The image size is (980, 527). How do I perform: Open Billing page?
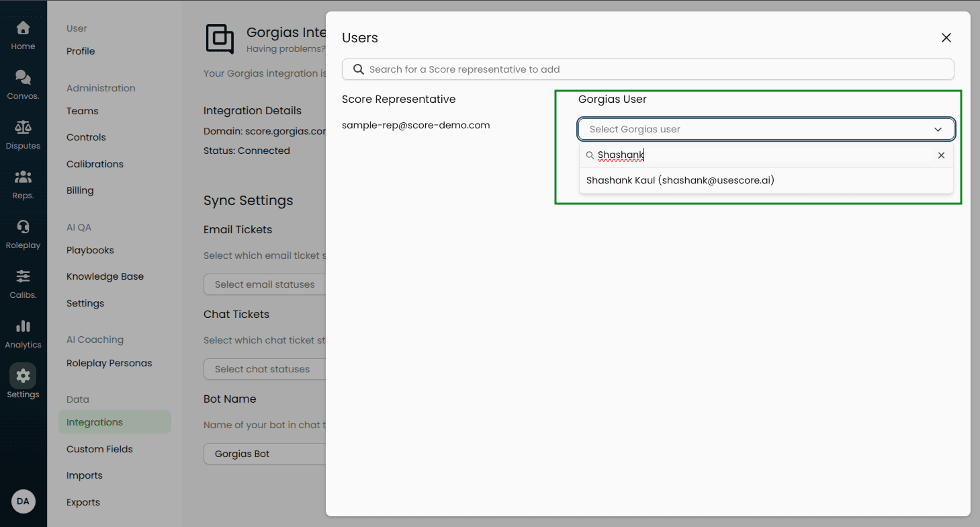point(80,190)
